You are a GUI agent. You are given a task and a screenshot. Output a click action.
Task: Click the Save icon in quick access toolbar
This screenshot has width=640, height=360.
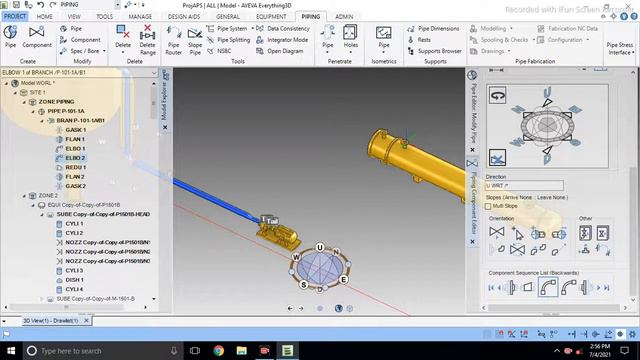point(17,4)
